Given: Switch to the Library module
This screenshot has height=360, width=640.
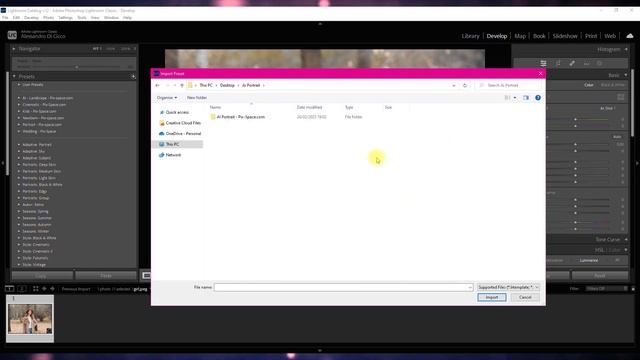Looking at the screenshot, I should tap(470, 36).
